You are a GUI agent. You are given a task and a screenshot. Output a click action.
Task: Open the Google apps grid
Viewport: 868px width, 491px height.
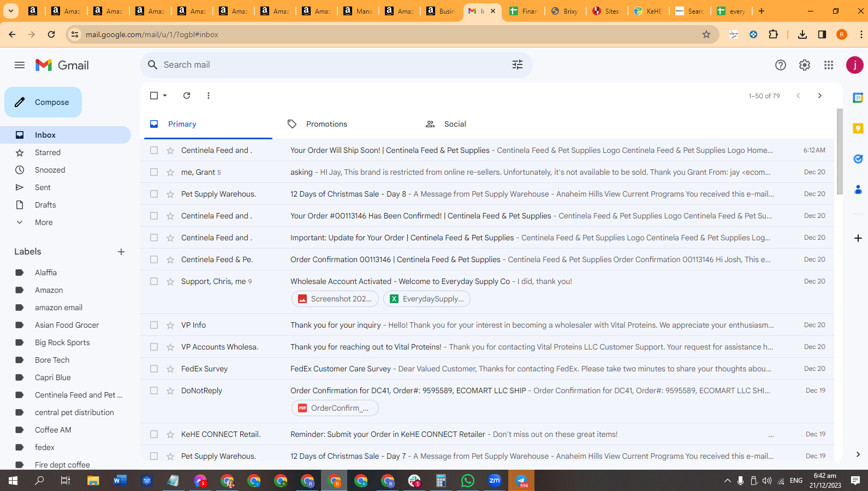(829, 65)
